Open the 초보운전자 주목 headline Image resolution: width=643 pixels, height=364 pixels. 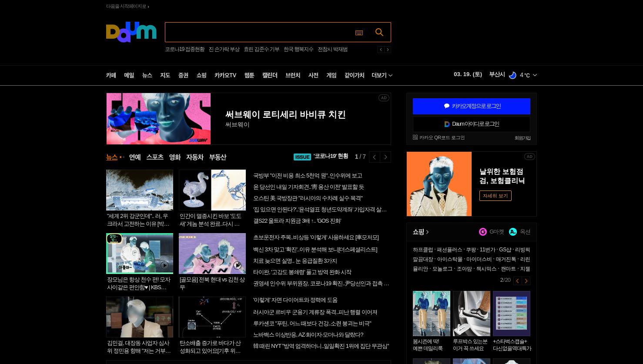tap(316, 237)
